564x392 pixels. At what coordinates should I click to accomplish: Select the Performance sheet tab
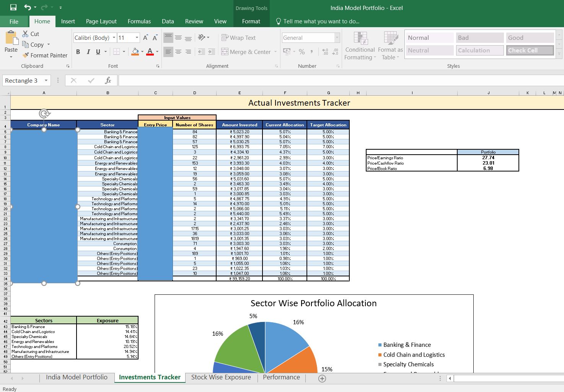(281, 377)
